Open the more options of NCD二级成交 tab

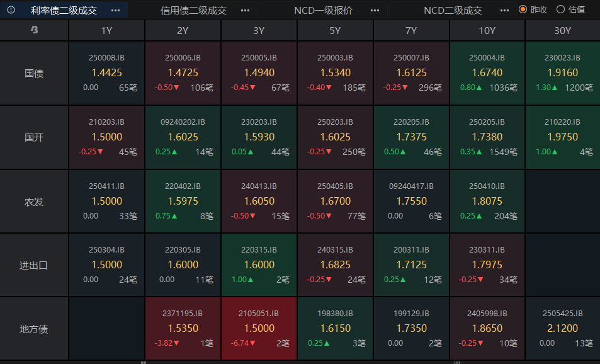504,10
